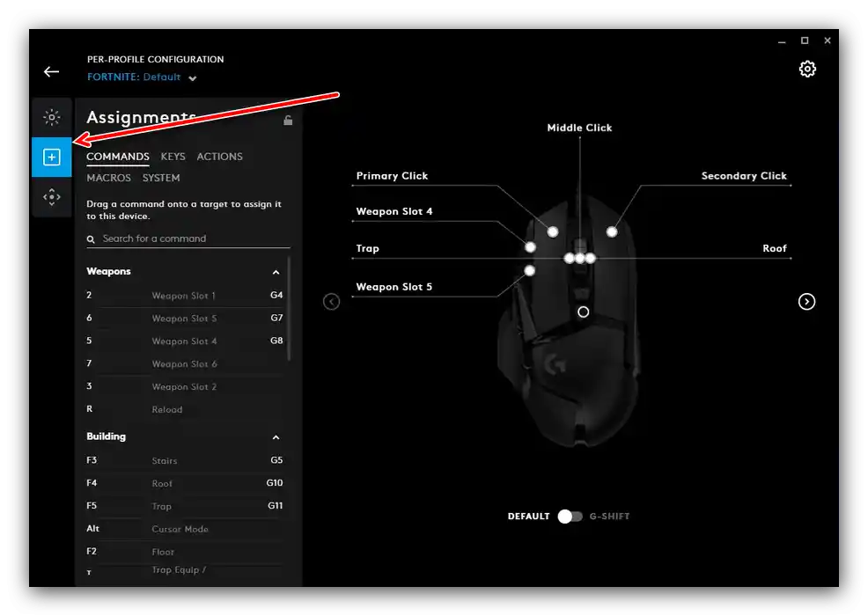Viewport: 868px width, 616px height.
Task: Toggle DEFAULT to G-SHIFT mode
Action: pos(570,517)
